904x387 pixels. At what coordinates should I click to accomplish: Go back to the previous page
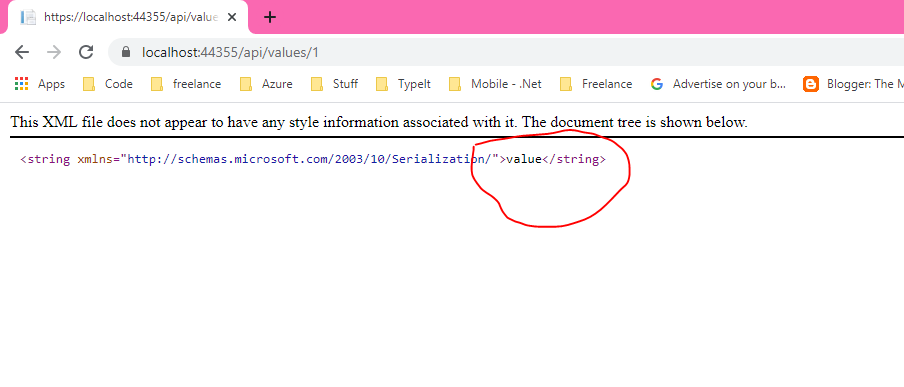click(x=22, y=52)
